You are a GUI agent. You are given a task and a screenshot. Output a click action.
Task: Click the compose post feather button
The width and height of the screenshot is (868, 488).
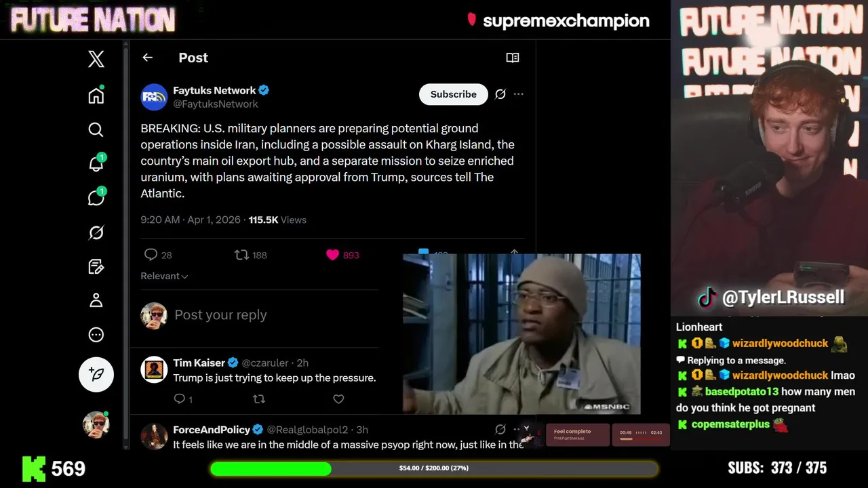tap(96, 374)
